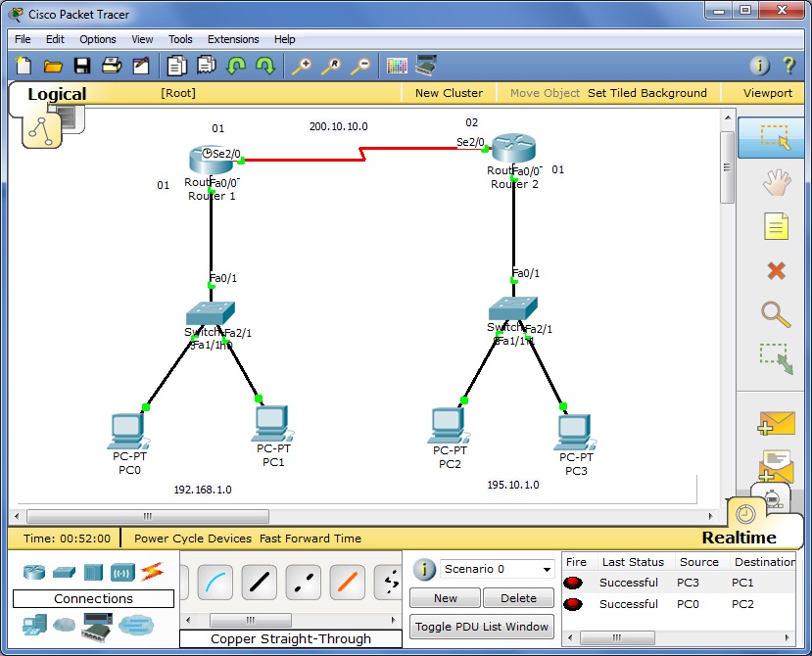This screenshot has height=656, width=812.
Task: Select the Wireless Devices category icon
Action: pyautogui.click(x=122, y=572)
